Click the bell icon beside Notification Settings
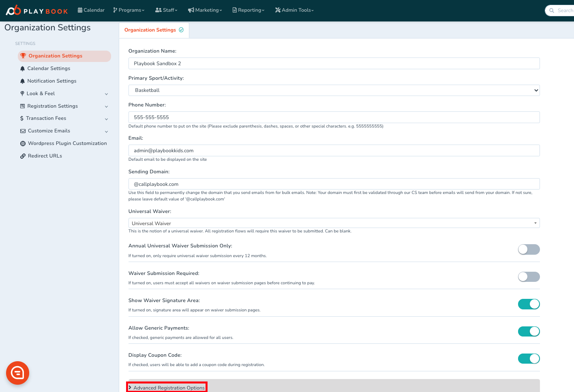The width and height of the screenshot is (574, 392). 23,81
